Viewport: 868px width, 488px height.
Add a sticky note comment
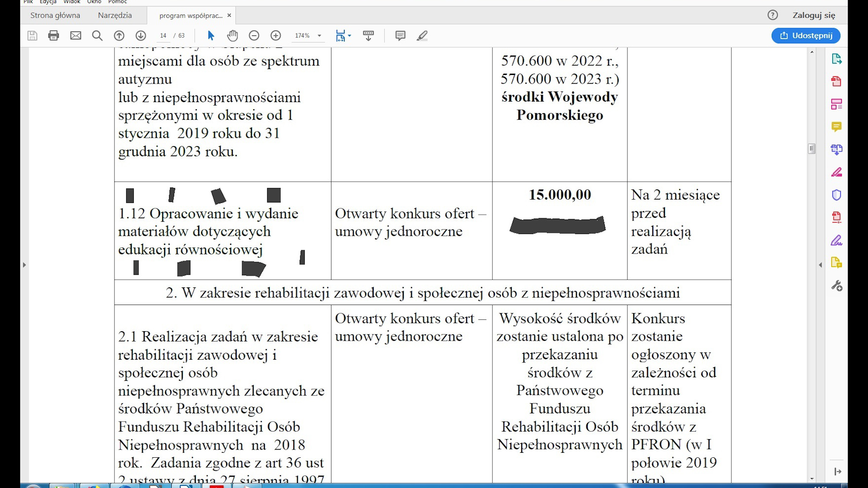pyautogui.click(x=400, y=36)
